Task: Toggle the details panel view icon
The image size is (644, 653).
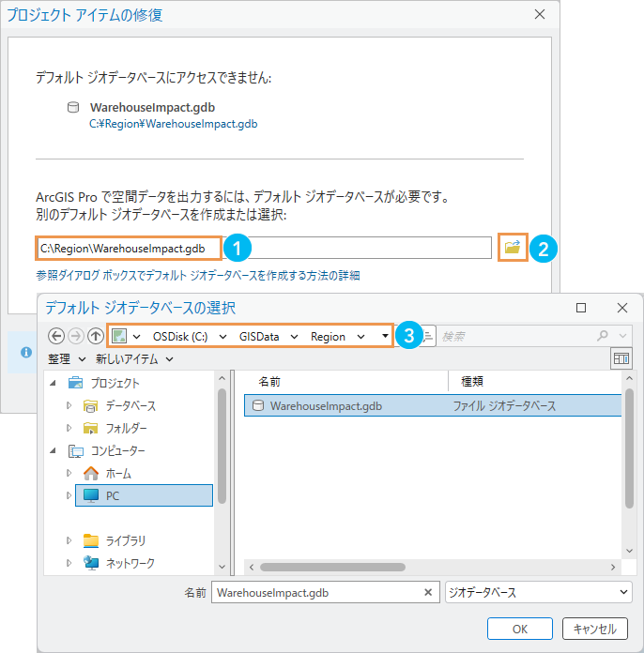Action: (x=621, y=358)
